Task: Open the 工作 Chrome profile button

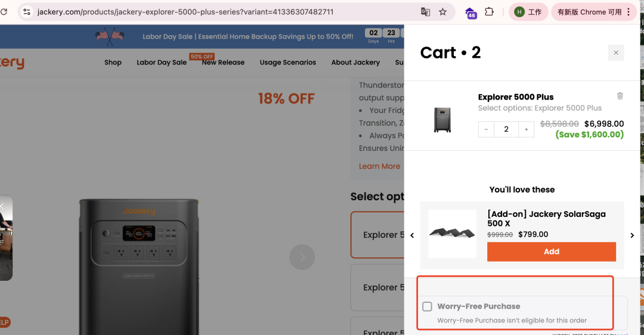Action: (528, 12)
